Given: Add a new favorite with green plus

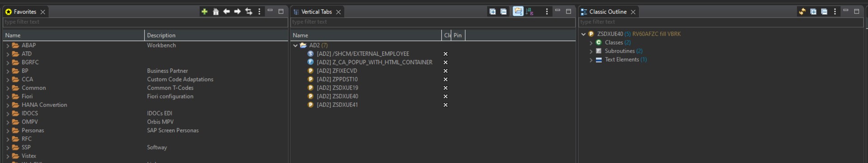Looking at the screenshot, I should 204,12.
